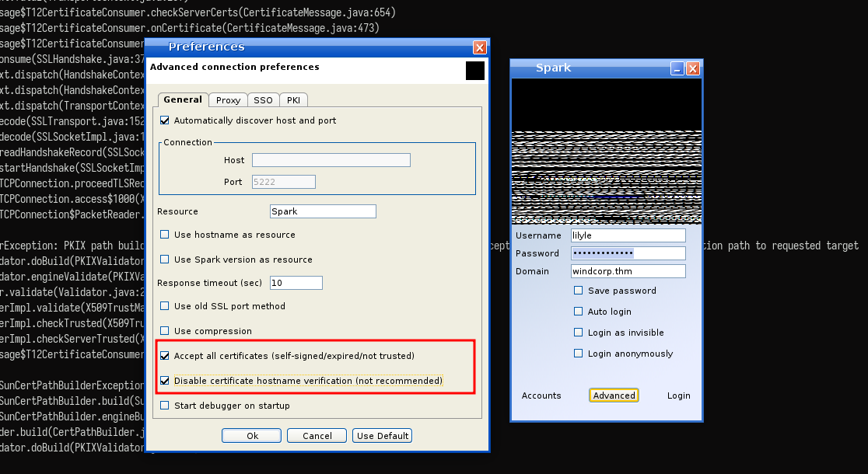Open the SSO tab

click(x=263, y=100)
